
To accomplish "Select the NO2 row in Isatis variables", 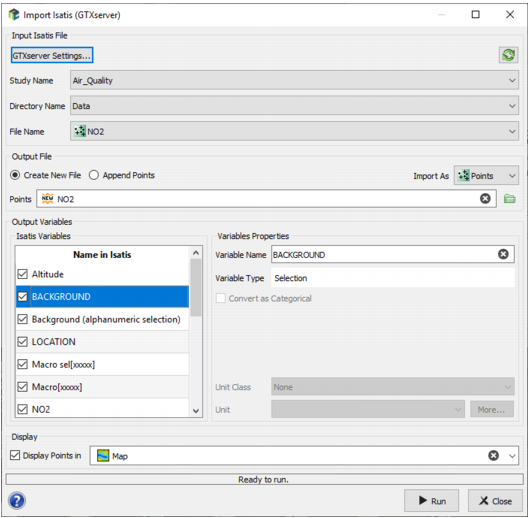I will 103,409.
